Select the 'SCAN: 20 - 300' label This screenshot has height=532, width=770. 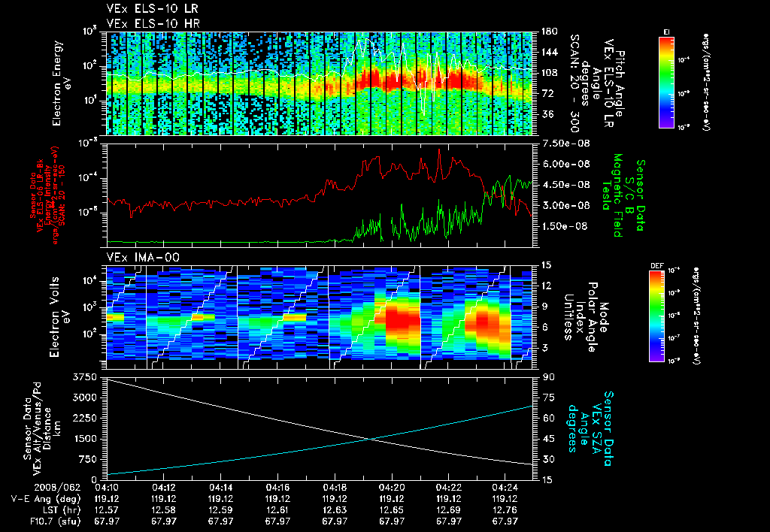[574, 83]
